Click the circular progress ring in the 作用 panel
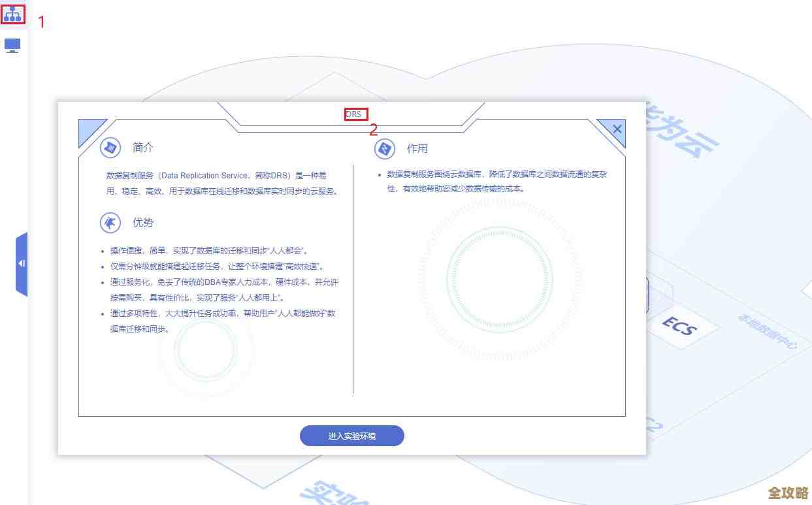Screen dimensions: 812x505 [500, 279]
